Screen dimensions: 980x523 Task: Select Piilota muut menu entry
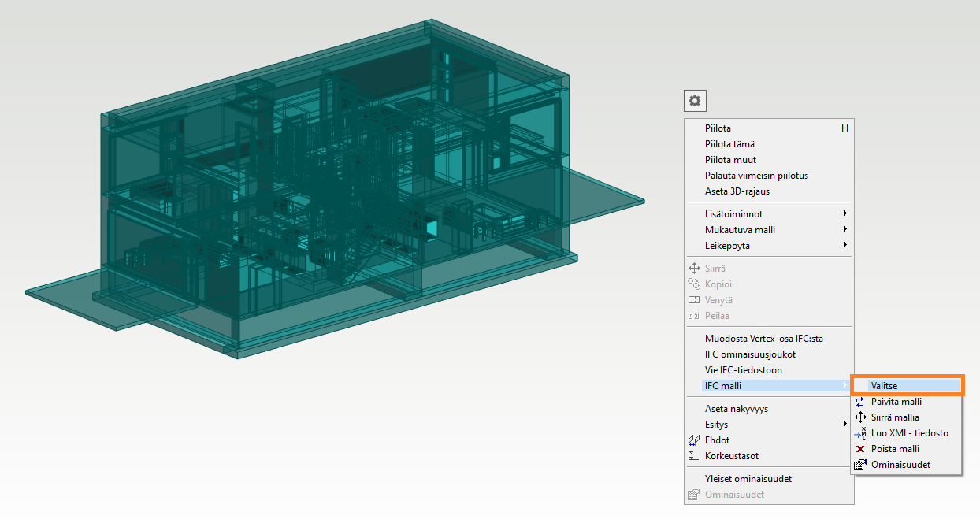pos(730,160)
